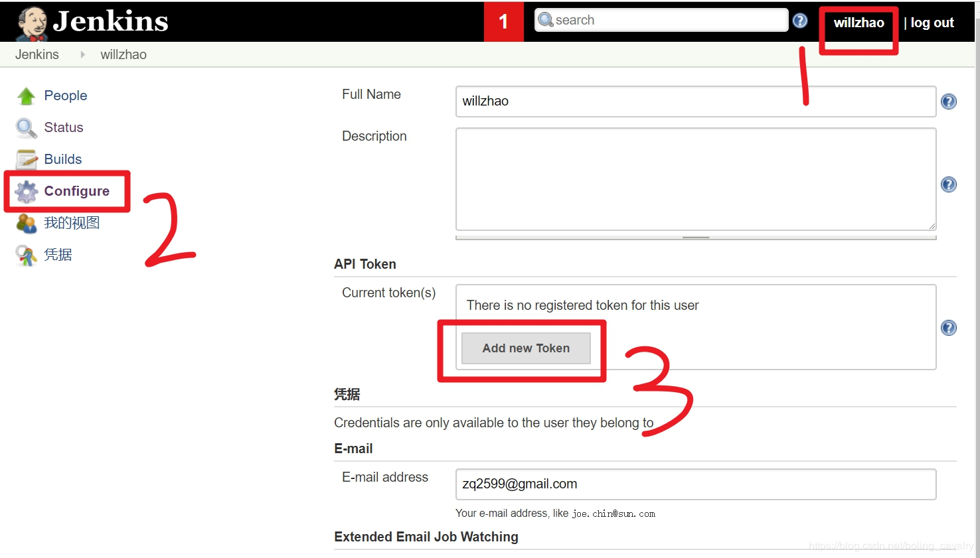The width and height of the screenshot is (980, 558).
Task: Open the 凭据 sidebar link
Action: coord(58,255)
